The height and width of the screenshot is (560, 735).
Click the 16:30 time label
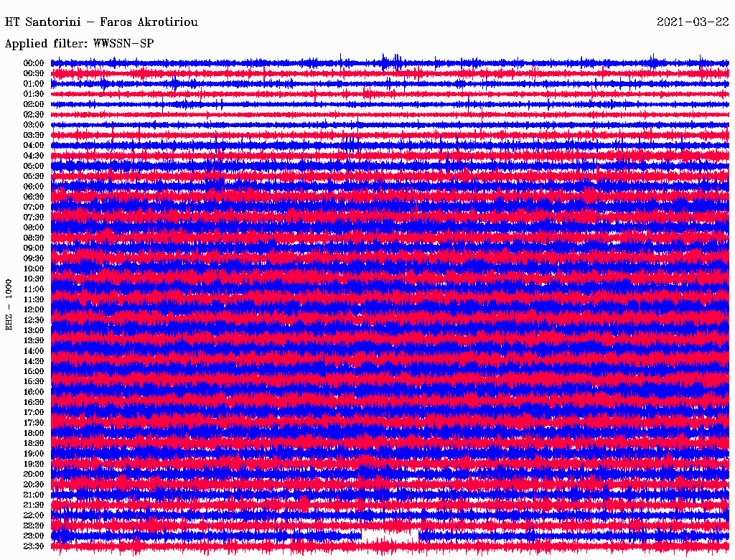coord(34,403)
